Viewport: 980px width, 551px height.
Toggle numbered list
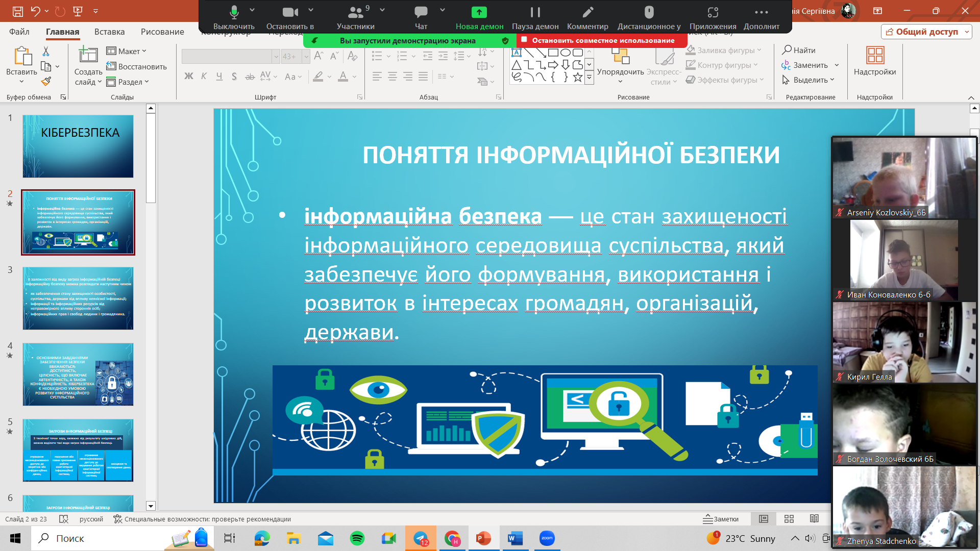coord(402,56)
